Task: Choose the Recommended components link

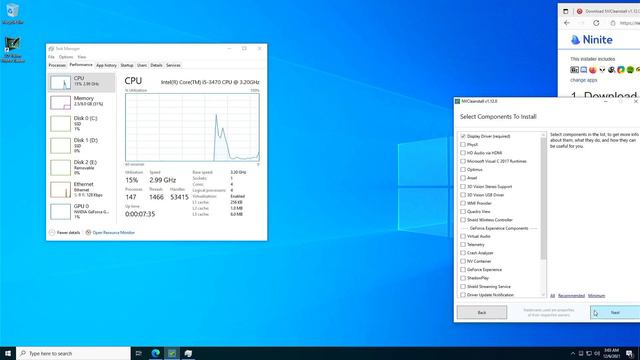Action: (571, 296)
